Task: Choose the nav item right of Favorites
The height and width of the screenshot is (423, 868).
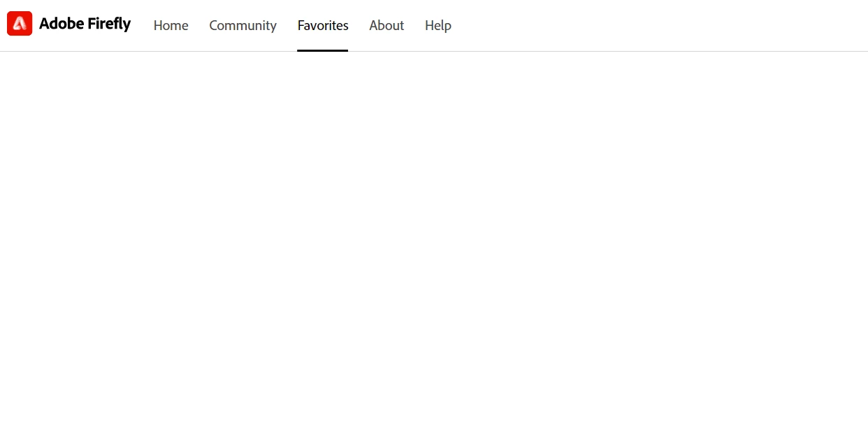Action: point(386,25)
